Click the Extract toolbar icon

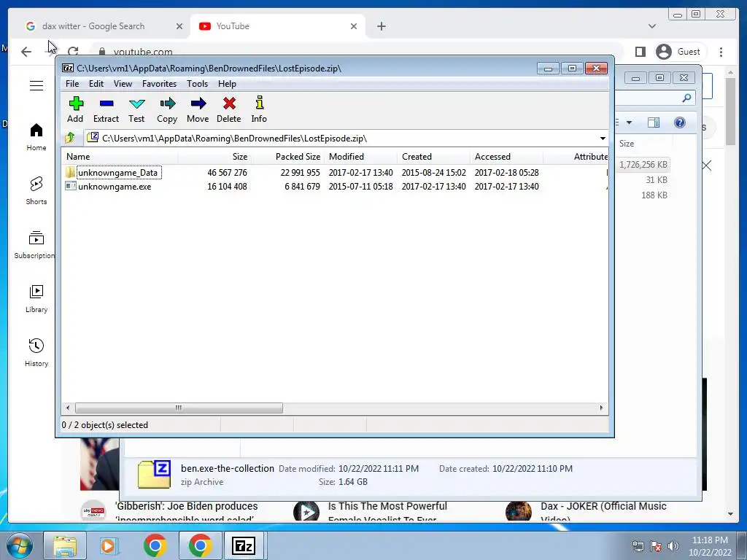(x=106, y=109)
